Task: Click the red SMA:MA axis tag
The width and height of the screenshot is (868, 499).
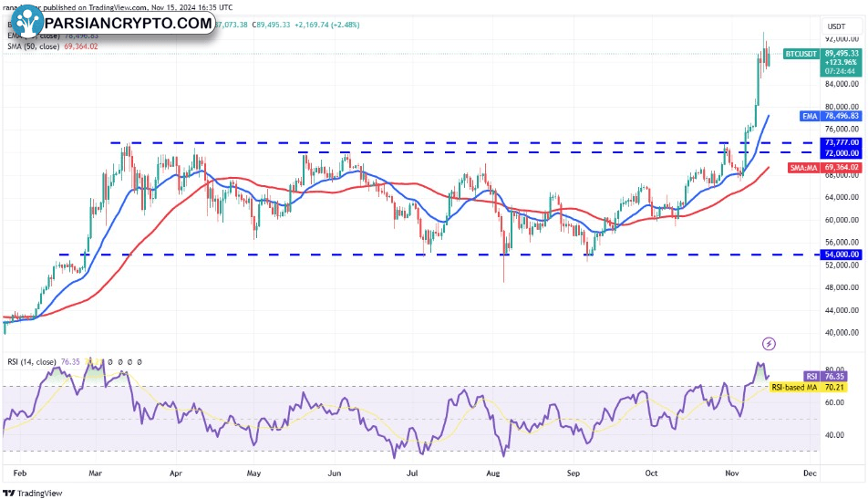Action: pos(803,167)
